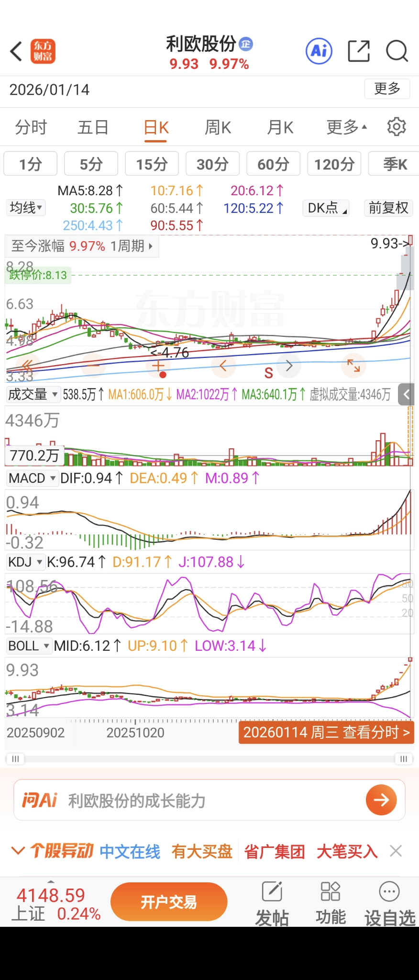Expand the 更多 period dropdown tab
The width and height of the screenshot is (419, 980).
click(x=347, y=127)
